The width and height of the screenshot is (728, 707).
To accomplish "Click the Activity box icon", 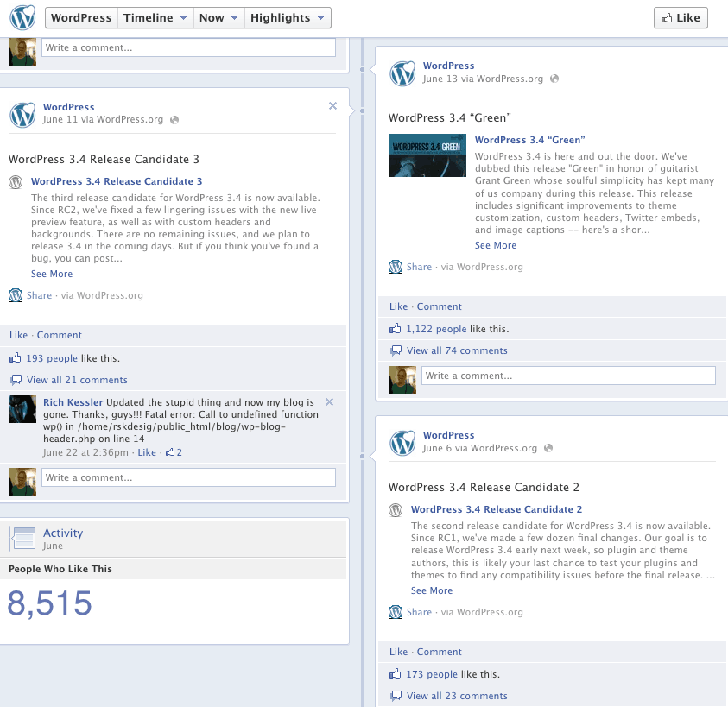I will click(x=22, y=539).
